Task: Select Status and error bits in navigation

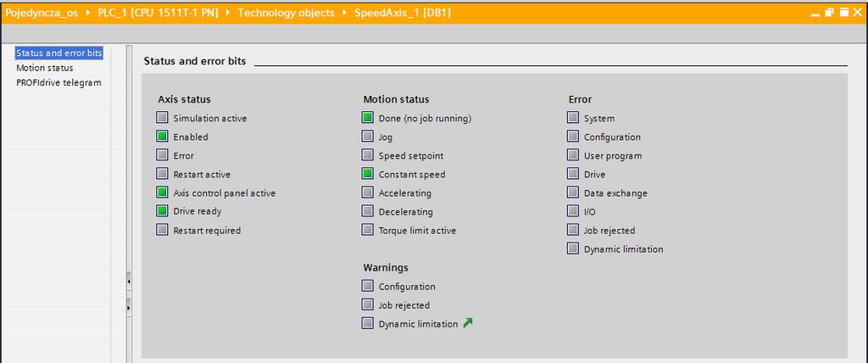Action: click(x=59, y=53)
